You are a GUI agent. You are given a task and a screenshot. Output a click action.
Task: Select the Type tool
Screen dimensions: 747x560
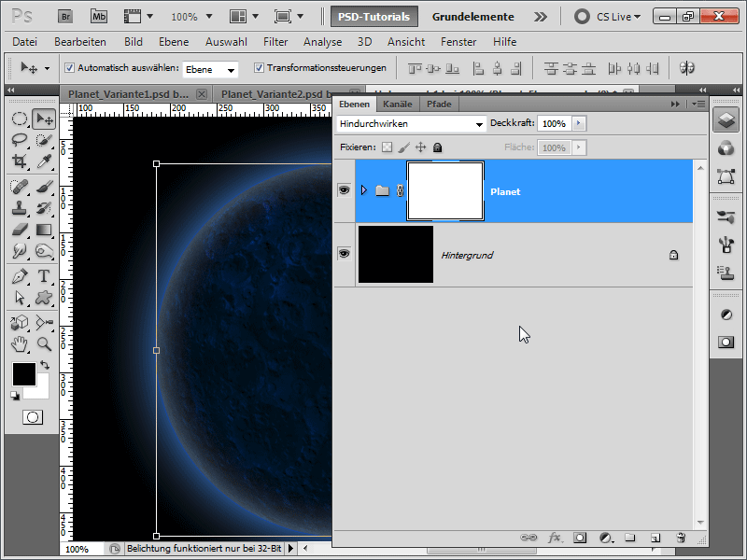(44, 276)
